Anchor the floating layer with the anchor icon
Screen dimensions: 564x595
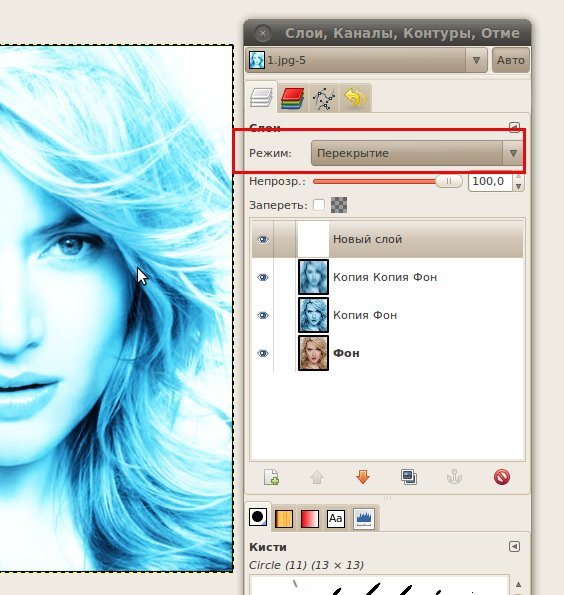(x=454, y=477)
